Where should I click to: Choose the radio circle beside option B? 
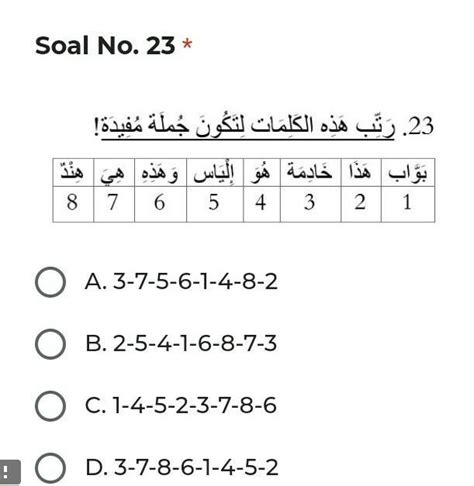pyautogui.click(x=50, y=344)
